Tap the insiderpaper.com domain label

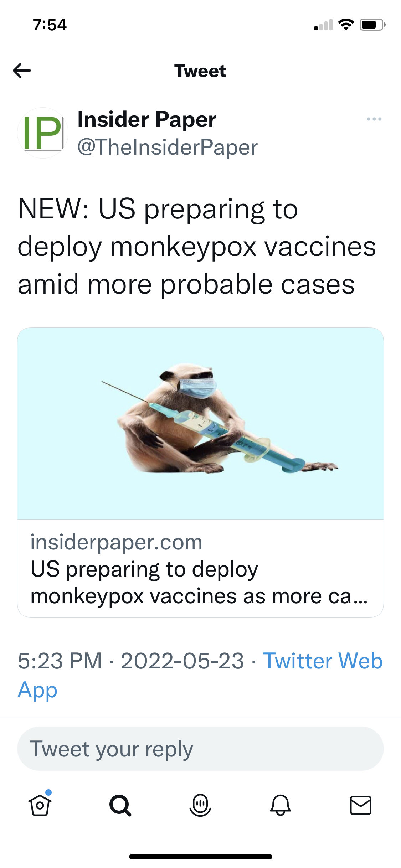tap(116, 542)
